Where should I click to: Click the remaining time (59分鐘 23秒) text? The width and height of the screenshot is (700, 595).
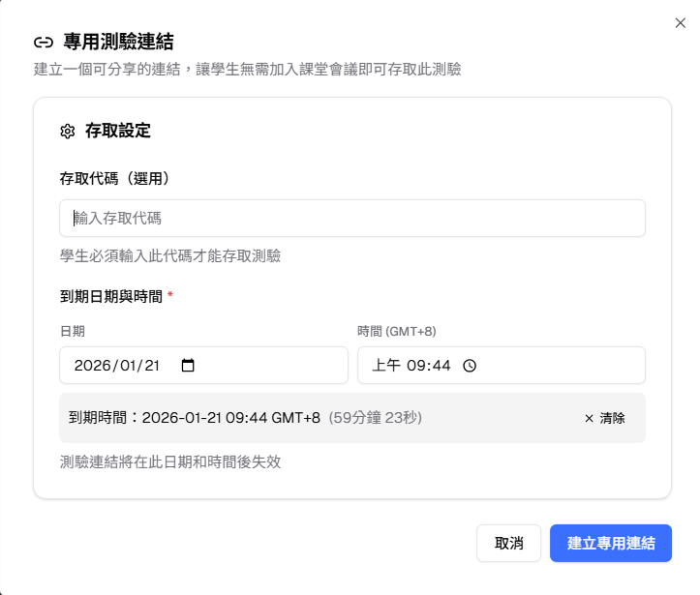pyautogui.click(x=376, y=418)
